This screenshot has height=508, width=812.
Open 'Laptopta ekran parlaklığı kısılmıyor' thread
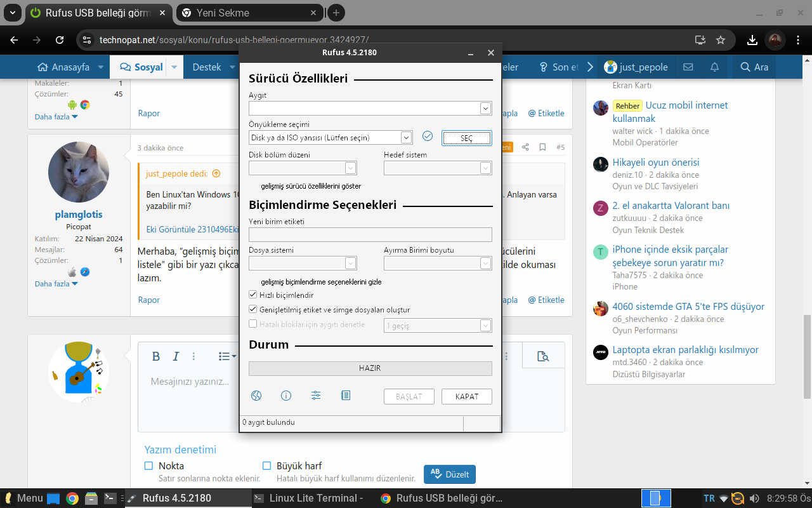tap(685, 350)
